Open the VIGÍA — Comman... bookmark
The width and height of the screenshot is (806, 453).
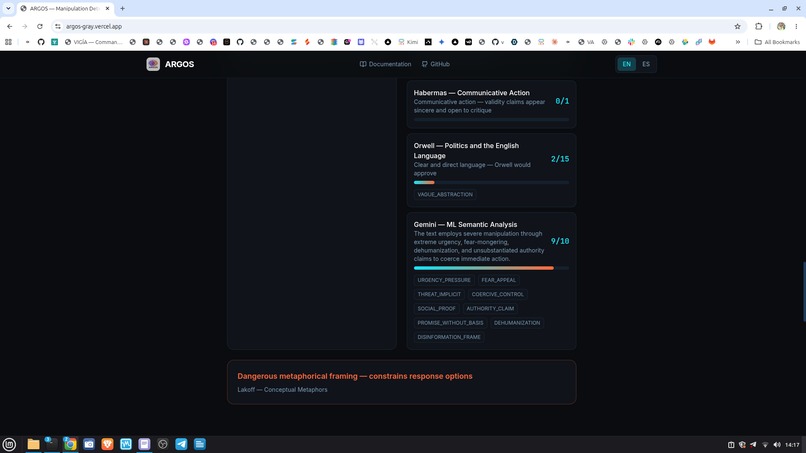(94, 42)
